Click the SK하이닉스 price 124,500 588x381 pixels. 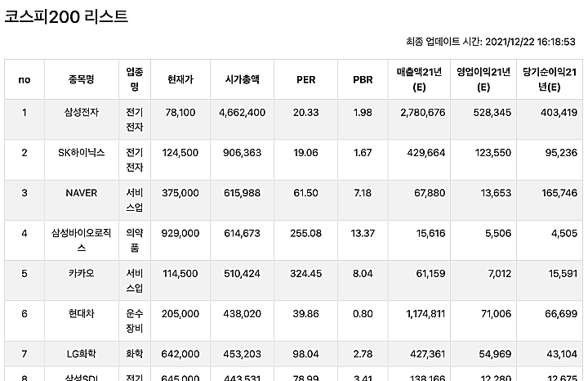[180, 152]
